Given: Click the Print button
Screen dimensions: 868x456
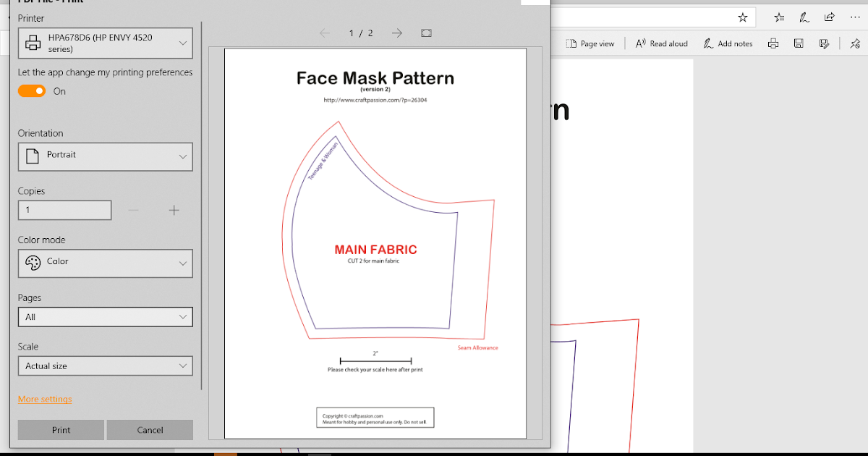Looking at the screenshot, I should (60, 429).
